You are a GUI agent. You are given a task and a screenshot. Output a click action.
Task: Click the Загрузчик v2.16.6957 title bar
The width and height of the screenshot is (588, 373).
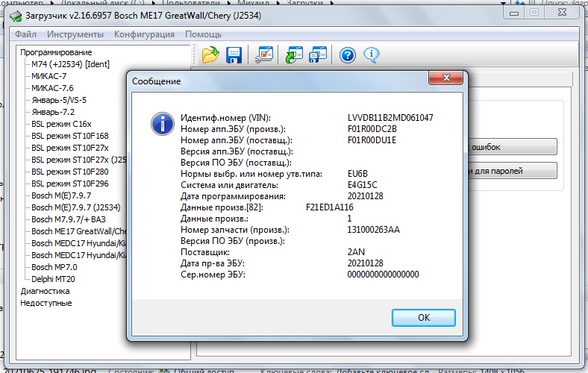[143, 16]
